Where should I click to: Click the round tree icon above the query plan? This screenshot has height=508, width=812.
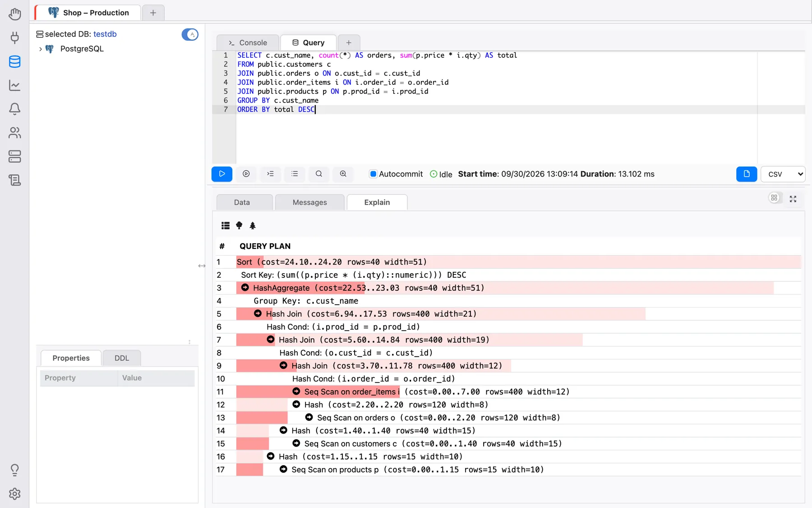pyautogui.click(x=239, y=225)
